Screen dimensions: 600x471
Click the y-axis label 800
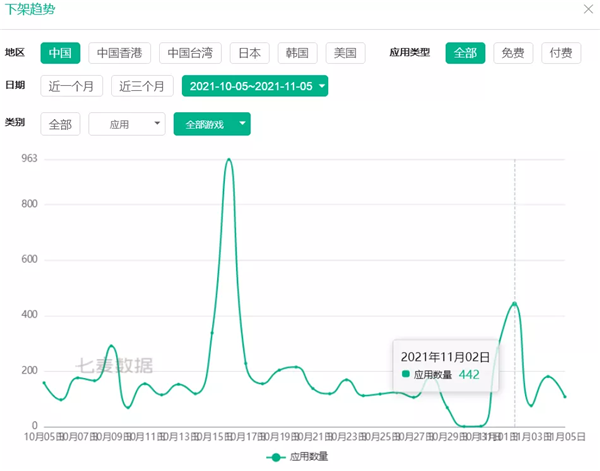[29, 204]
